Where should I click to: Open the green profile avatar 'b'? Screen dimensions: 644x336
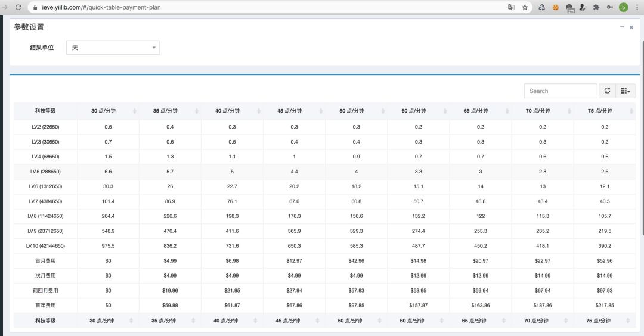[624, 7]
